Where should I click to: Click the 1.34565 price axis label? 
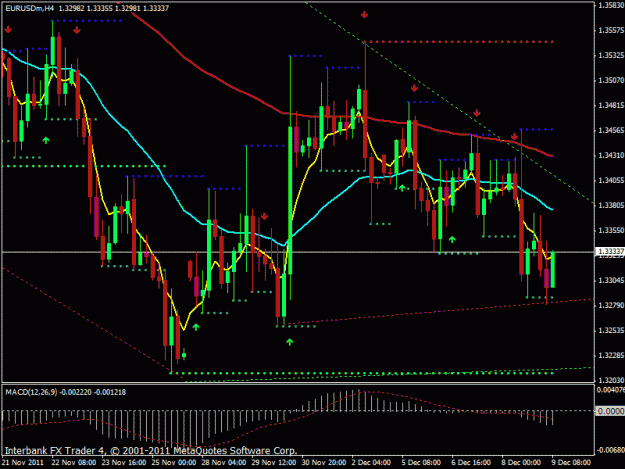(x=611, y=130)
